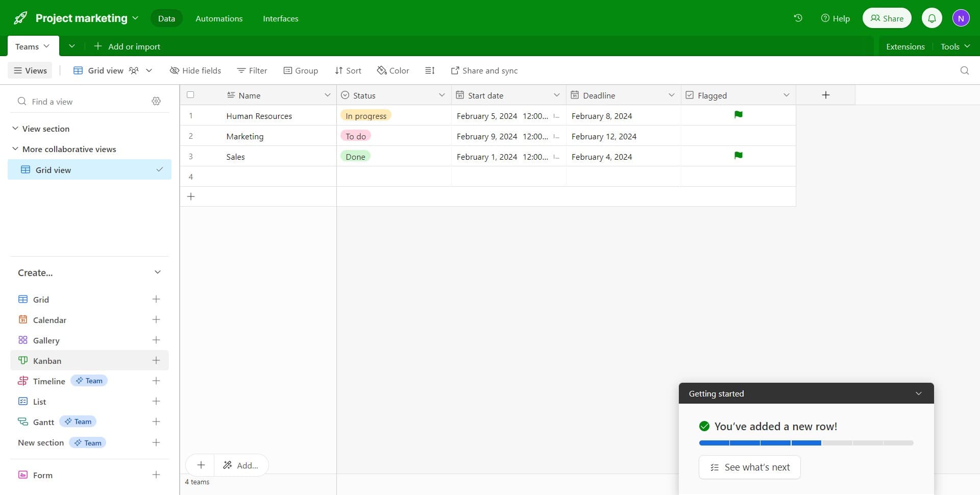Collapse the View section
Screen dimensions: 980x495
[x=15, y=129]
